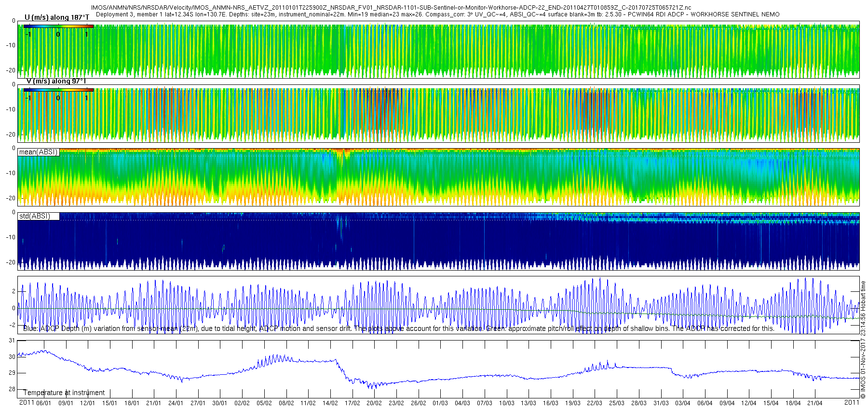This screenshot has height=410, width=868.
Task: Click the "03/04" date tick label
Action: click(683, 403)
